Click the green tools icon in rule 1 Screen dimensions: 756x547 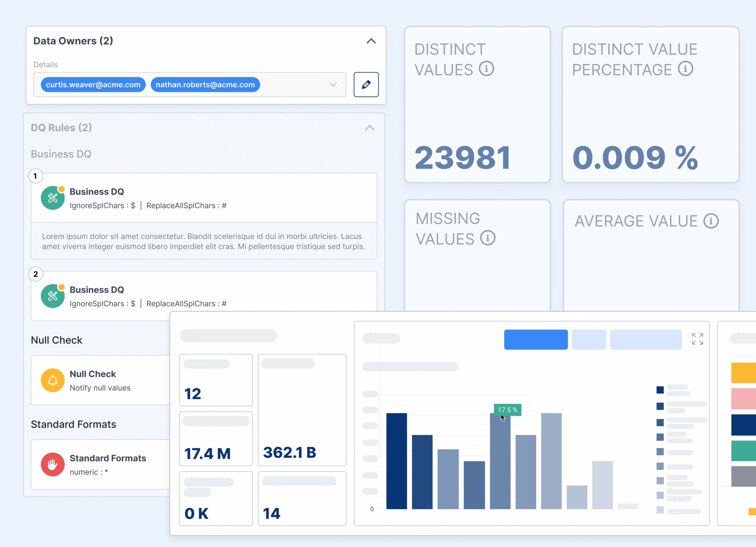pyautogui.click(x=53, y=198)
